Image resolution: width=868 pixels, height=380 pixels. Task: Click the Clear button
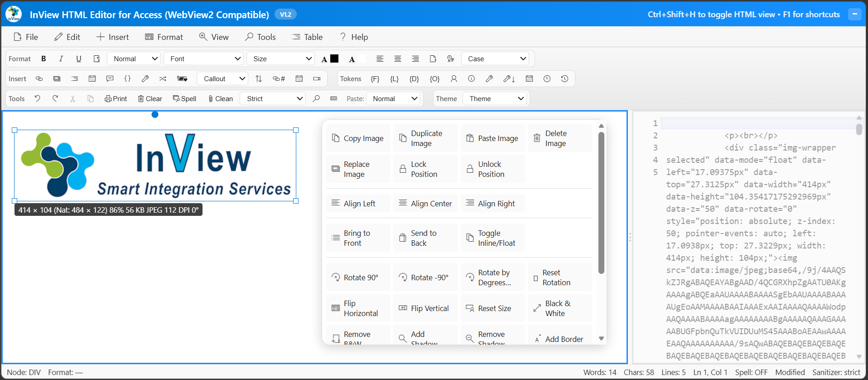(150, 98)
